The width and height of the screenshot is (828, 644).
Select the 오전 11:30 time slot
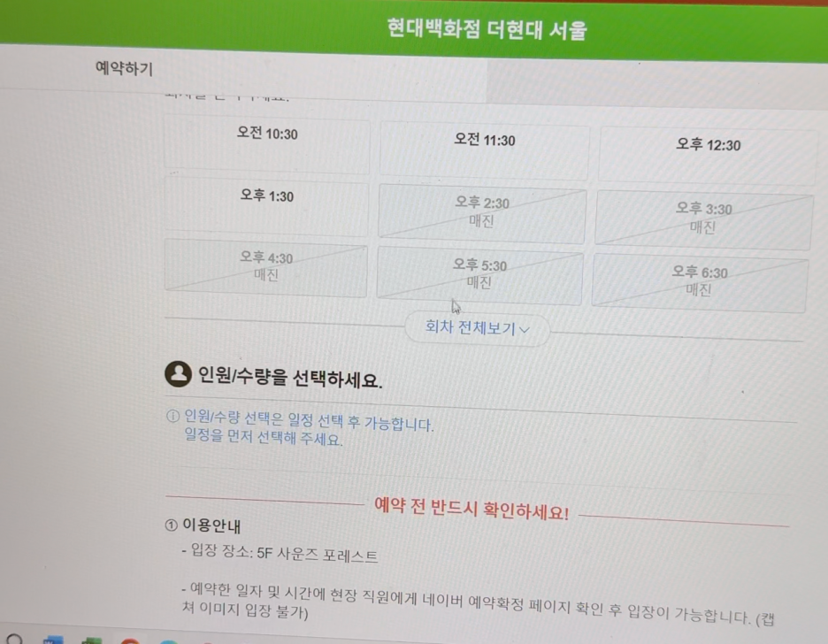pyautogui.click(x=484, y=149)
